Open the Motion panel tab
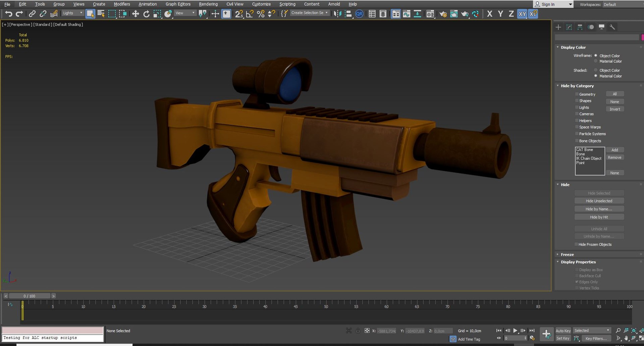This screenshot has width=644, height=346. coord(591,27)
